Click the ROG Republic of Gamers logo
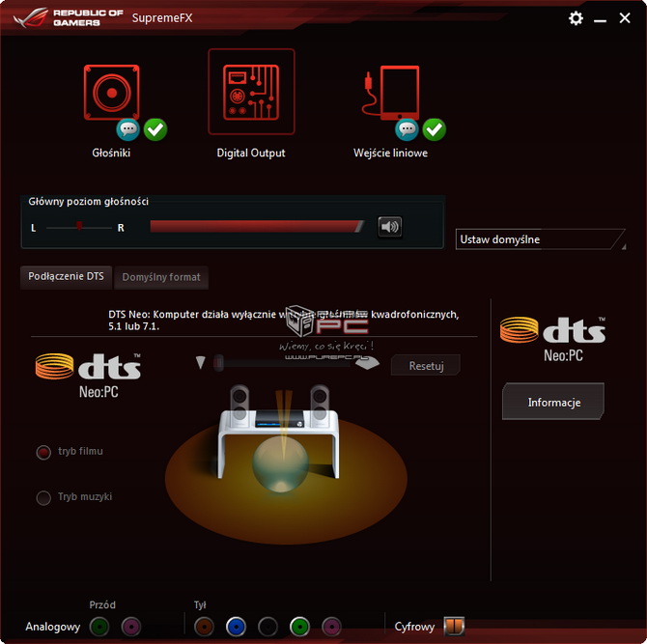The width and height of the screenshot is (647, 644). click(x=69, y=17)
